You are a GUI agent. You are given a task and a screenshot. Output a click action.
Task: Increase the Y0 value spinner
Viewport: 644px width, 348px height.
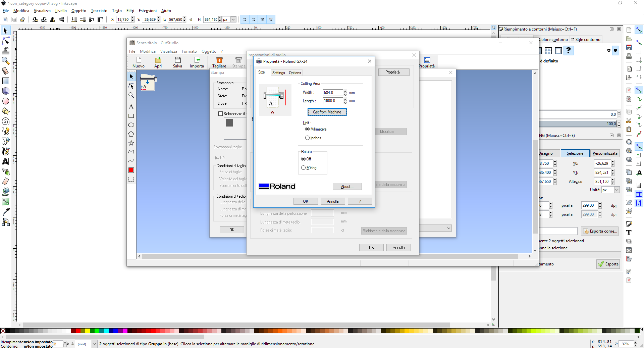point(612,162)
